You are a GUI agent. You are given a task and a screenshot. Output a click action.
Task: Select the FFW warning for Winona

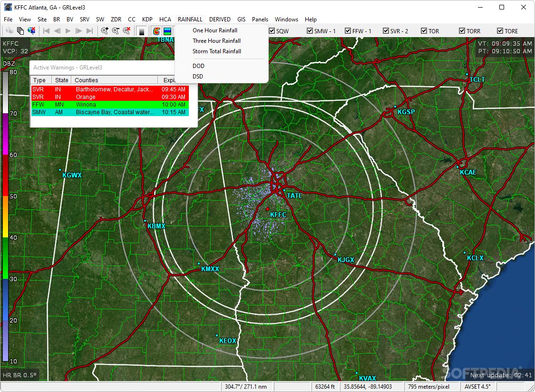110,105
